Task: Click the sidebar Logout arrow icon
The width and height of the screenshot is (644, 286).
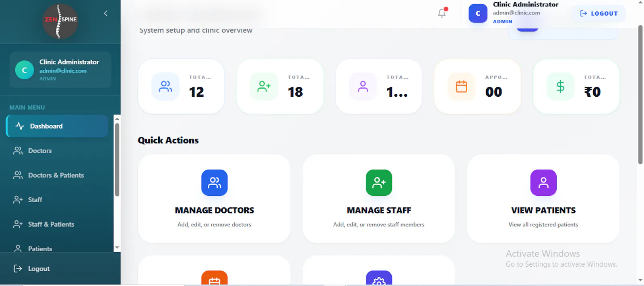Action: pos(18,269)
